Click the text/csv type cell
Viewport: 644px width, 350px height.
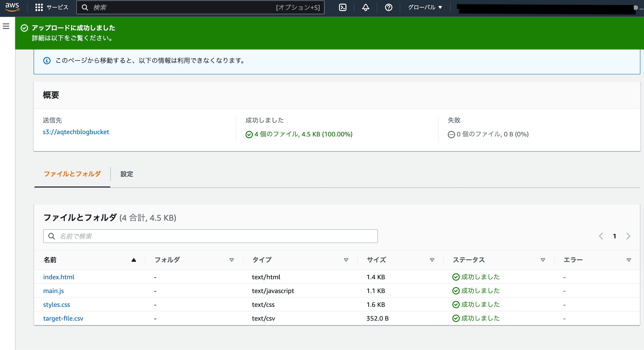(x=264, y=319)
